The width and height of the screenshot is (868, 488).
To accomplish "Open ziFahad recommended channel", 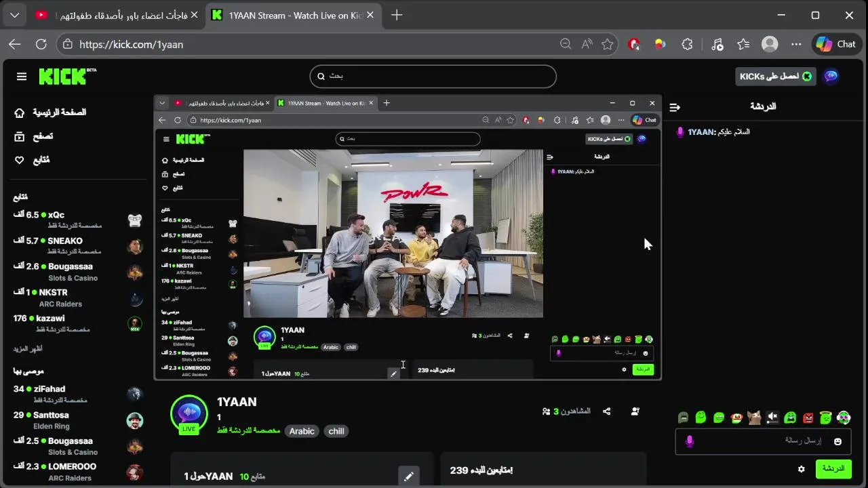I will pyautogui.click(x=78, y=394).
